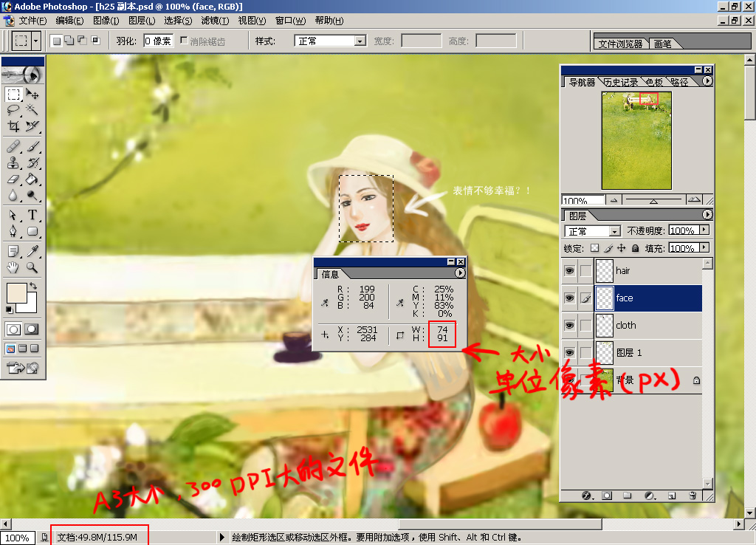This screenshot has width=756, height=545.
Task: Select the Crop tool
Action: point(13,126)
